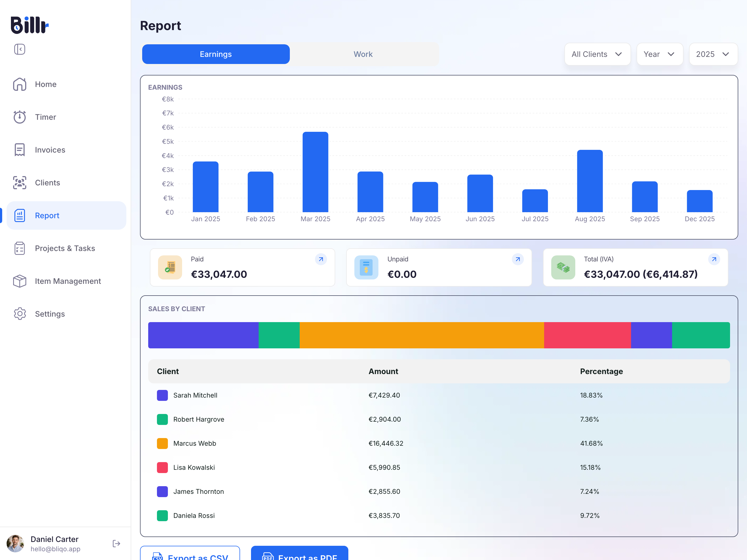
Task: Click the Total money card icon
Action: click(563, 267)
